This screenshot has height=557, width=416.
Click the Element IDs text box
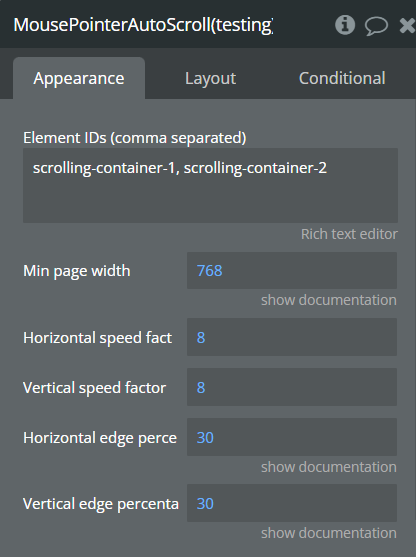click(210, 185)
